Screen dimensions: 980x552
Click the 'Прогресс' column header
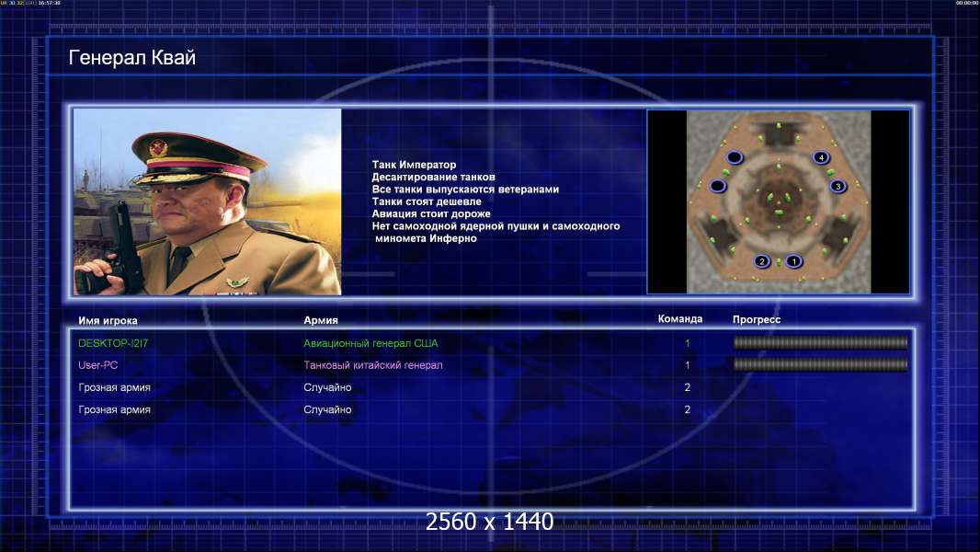point(757,319)
